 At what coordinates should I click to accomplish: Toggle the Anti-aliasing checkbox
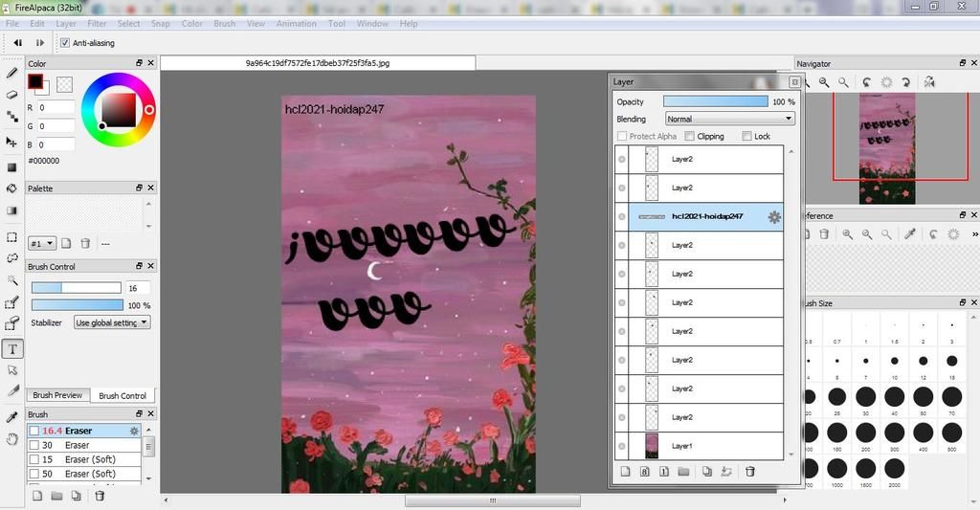click(x=65, y=43)
